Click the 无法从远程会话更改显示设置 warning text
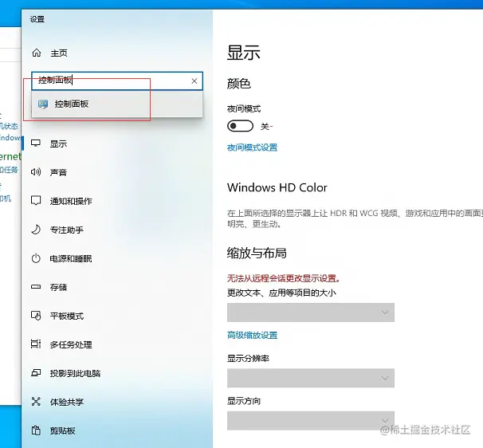 point(284,278)
